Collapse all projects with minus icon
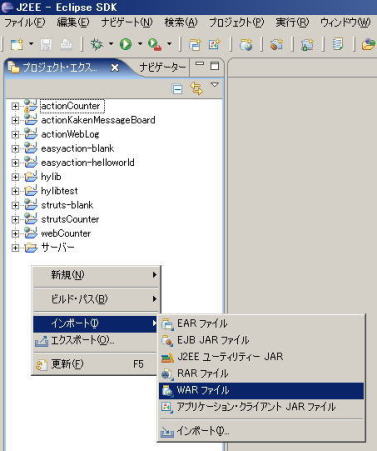 [x=177, y=89]
